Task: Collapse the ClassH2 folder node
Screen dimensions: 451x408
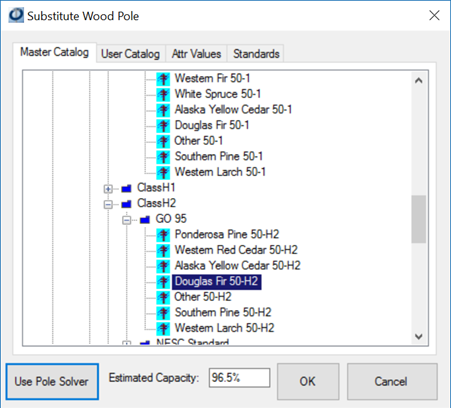Action: 108,204
